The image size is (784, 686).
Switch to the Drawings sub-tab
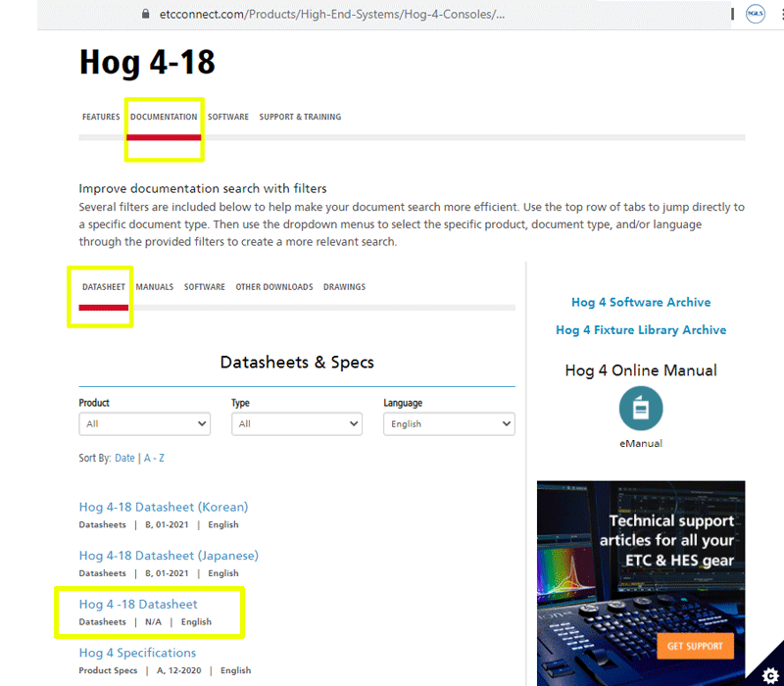coord(344,287)
